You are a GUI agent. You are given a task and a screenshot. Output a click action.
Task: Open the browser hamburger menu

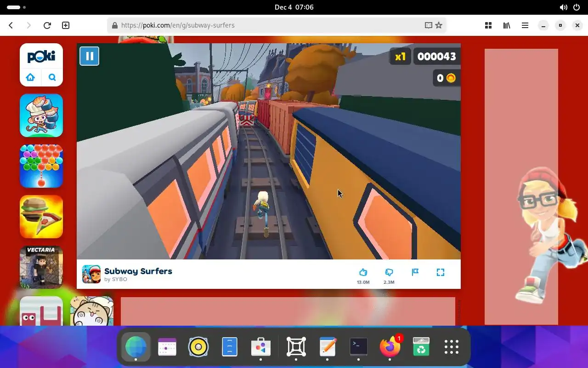[x=525, y=25]
